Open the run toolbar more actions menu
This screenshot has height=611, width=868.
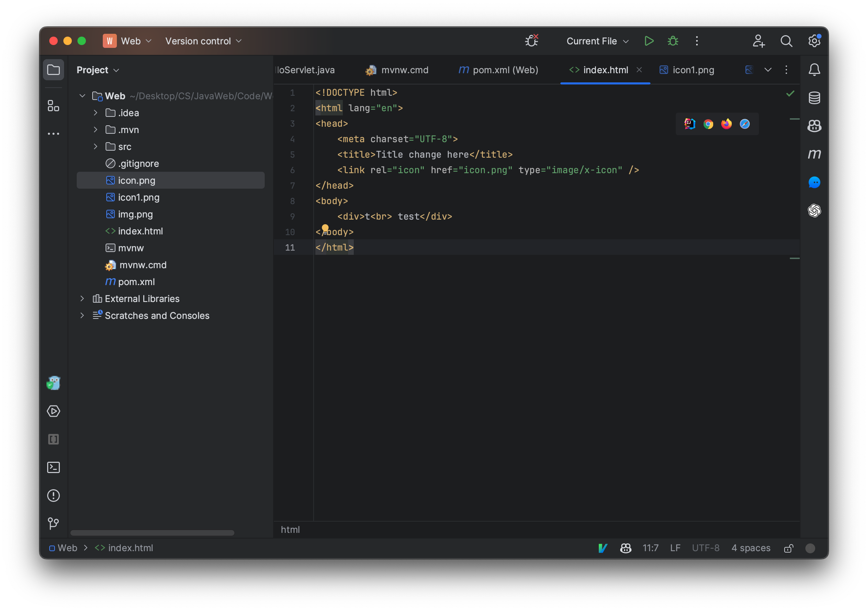pos(697,41)
